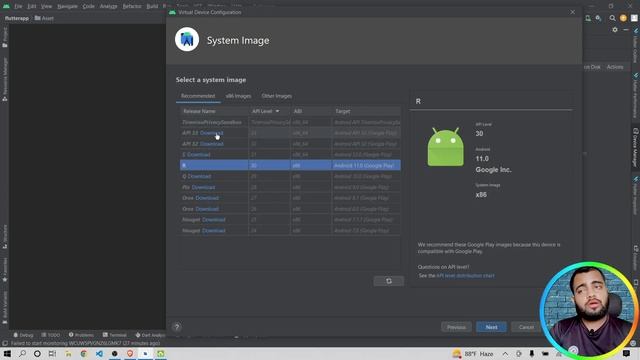Click the SDK manager icon in top toolbar
Screen dimensions: 640x360
(598, 18)
